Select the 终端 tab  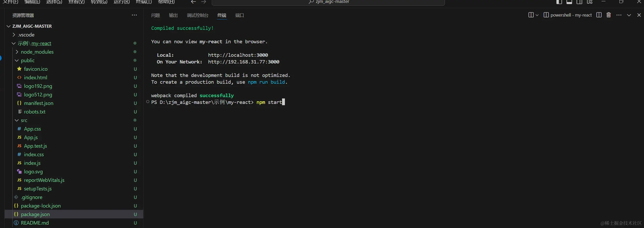(x=222, y=15)
